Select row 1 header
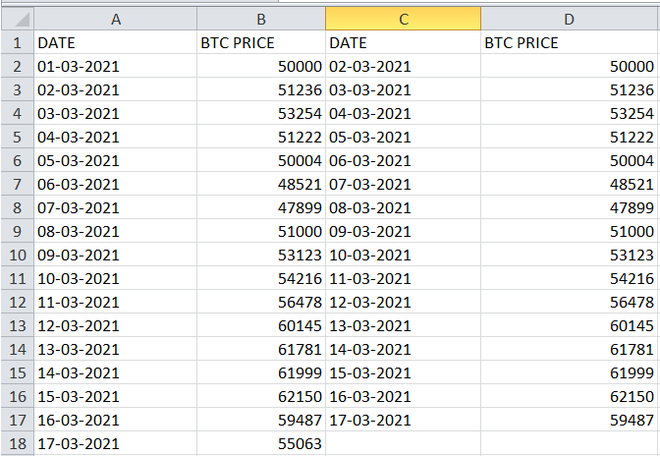 point(17,43)
